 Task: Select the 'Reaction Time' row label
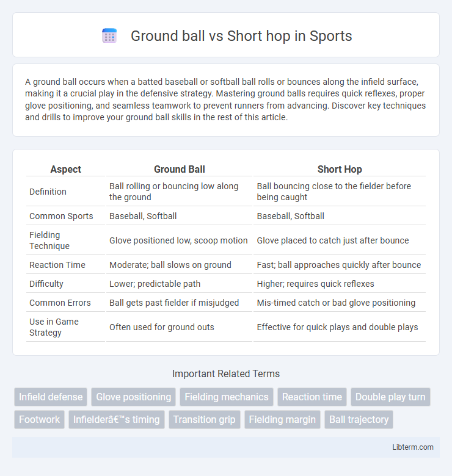(x=57, y=265)
